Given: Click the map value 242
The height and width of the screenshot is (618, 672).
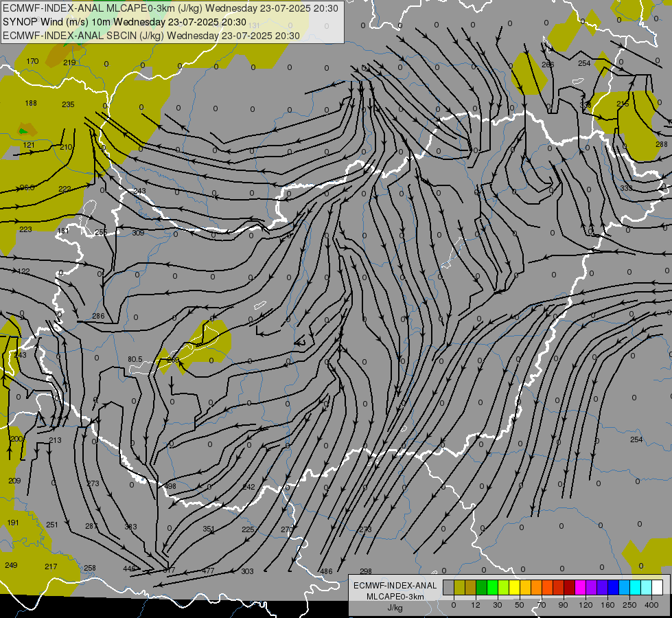Looking at the screenshot, I should tap(248, 487).
